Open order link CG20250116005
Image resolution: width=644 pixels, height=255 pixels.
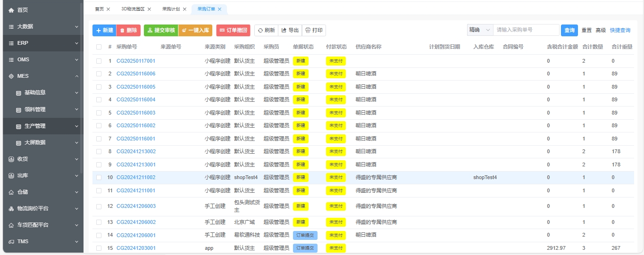pyautogui.click(x=136, y=87)
